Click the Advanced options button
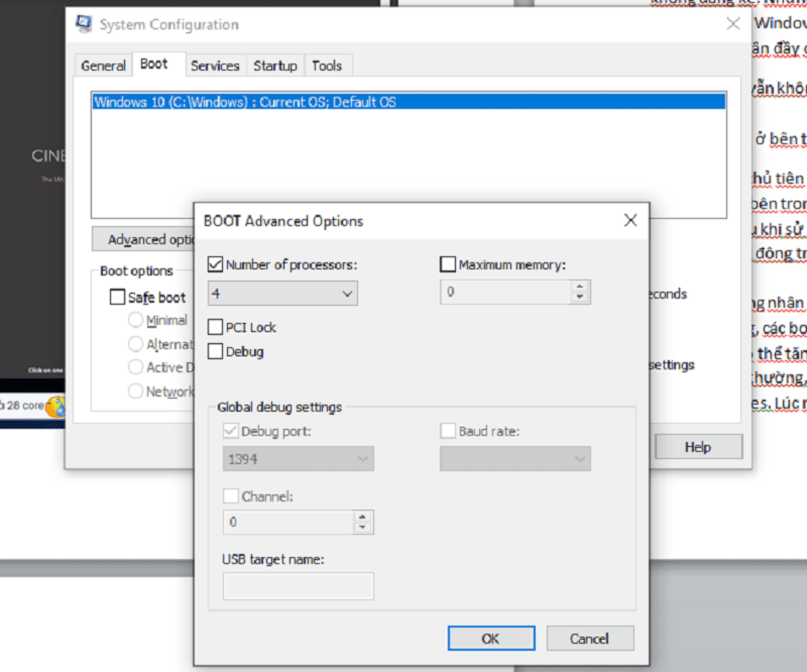Screen dimensions: 807x672 pos(143,239)
